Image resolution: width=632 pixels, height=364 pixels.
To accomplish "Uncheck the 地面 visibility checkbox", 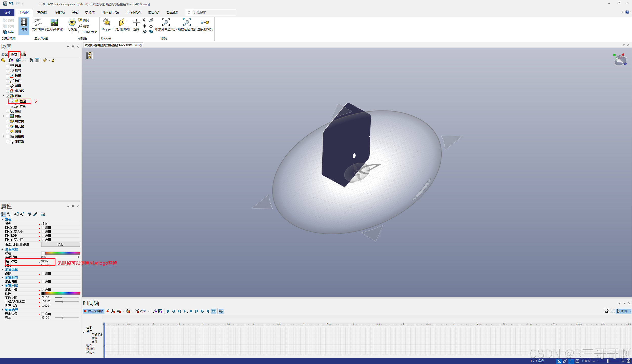I will point(12,101).
